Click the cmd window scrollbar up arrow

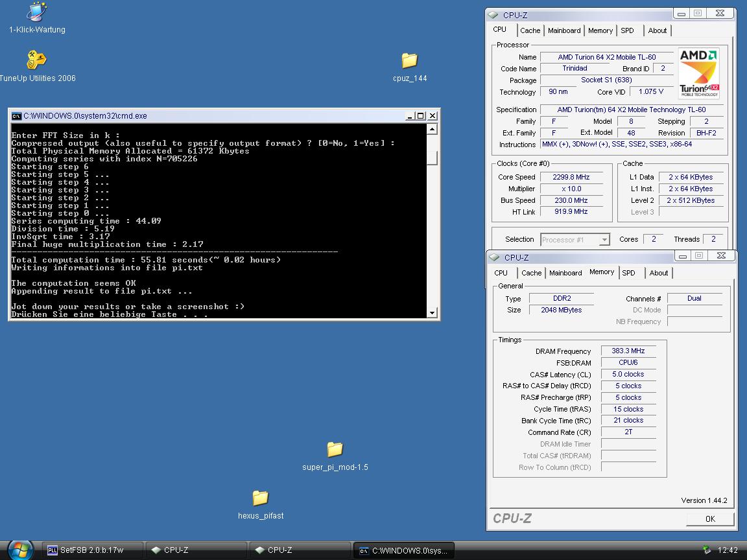pyautogui.click(x=432, y=129)
